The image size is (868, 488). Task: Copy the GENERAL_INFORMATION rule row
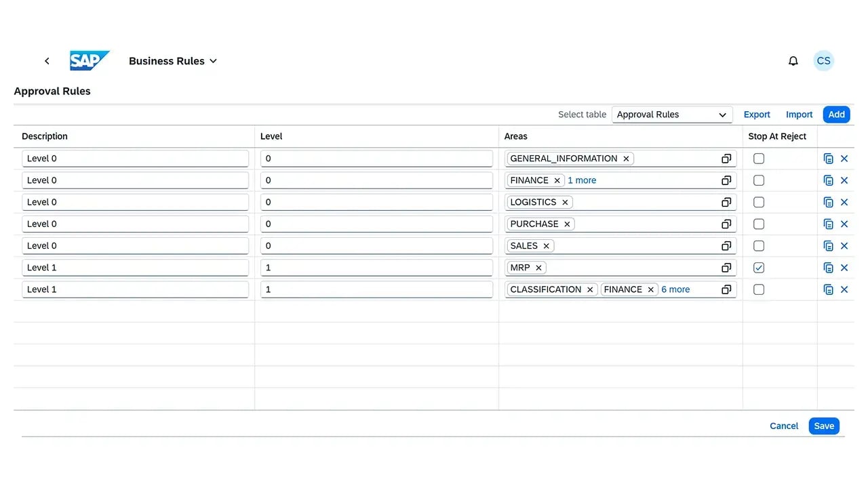pyautogui.click(x=828, y=159)
